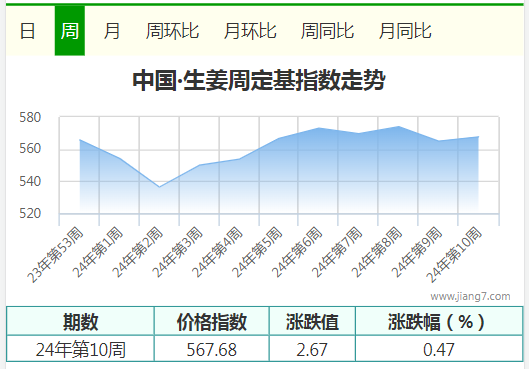Click price index value 567.68

(x=212, y=349)
